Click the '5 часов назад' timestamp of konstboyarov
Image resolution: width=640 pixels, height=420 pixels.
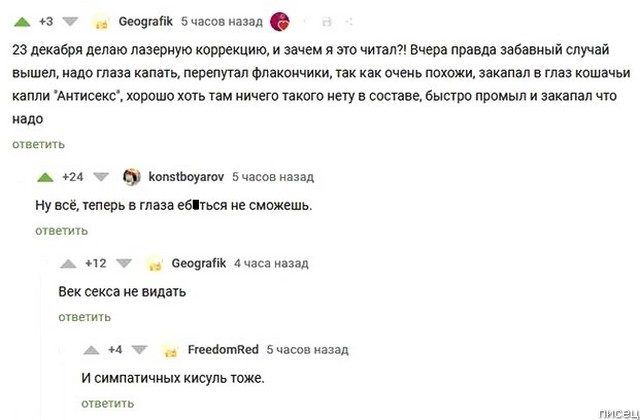tap(272, 177)
